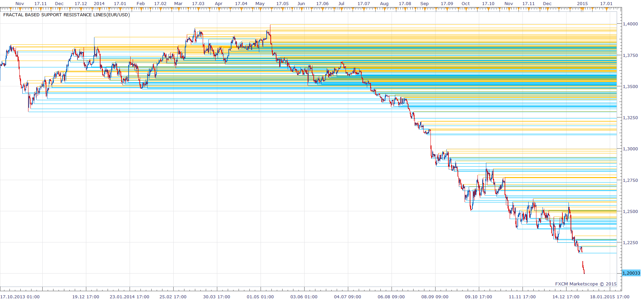Click the Aug month label

[384, 3]
